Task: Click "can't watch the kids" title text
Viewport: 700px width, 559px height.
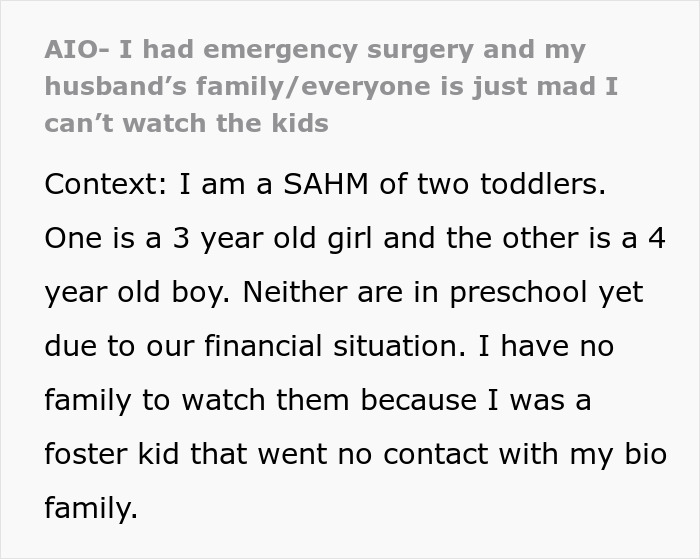Action: tap(186, 123)
